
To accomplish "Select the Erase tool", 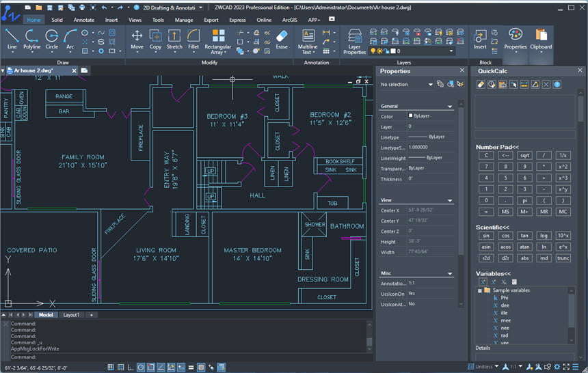I will tap(282, 40).
